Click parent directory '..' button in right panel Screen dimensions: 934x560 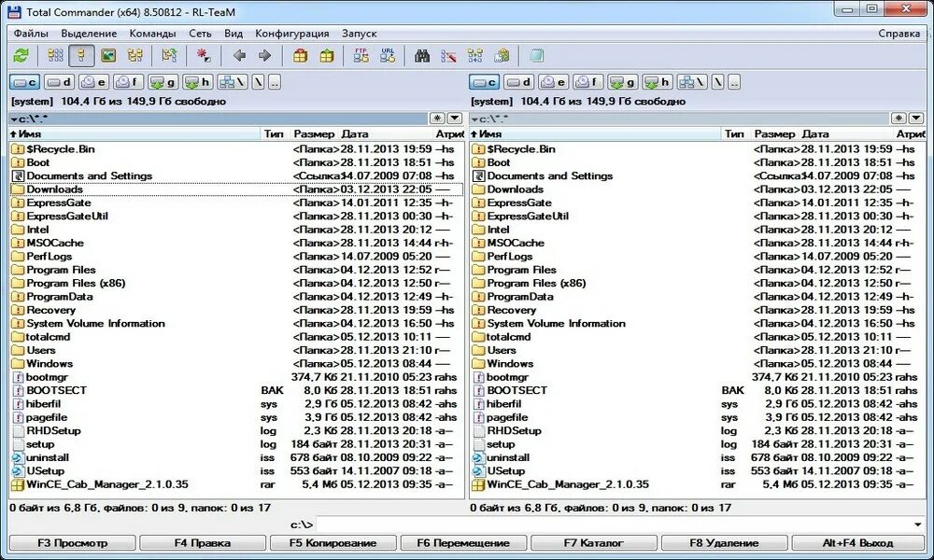(x=734, y=82)
